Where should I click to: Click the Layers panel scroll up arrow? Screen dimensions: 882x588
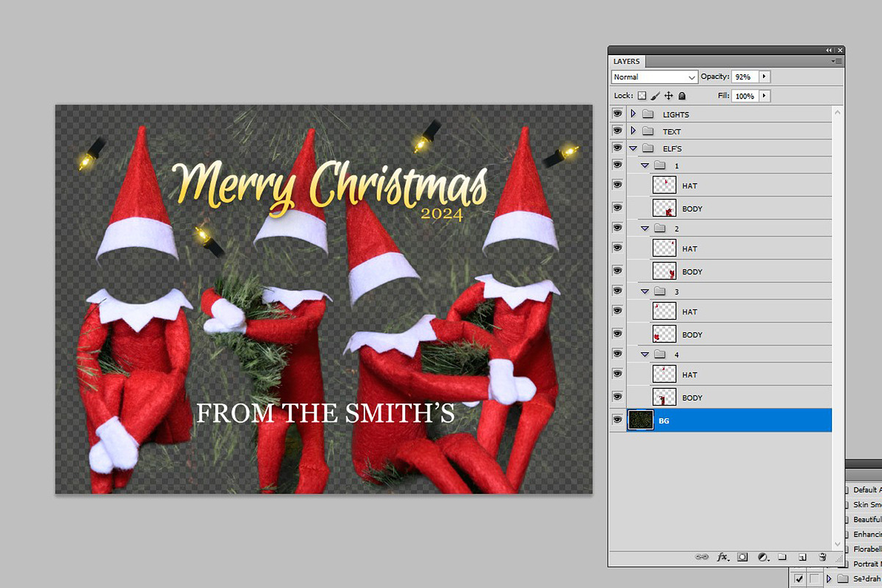pos(837,111)
